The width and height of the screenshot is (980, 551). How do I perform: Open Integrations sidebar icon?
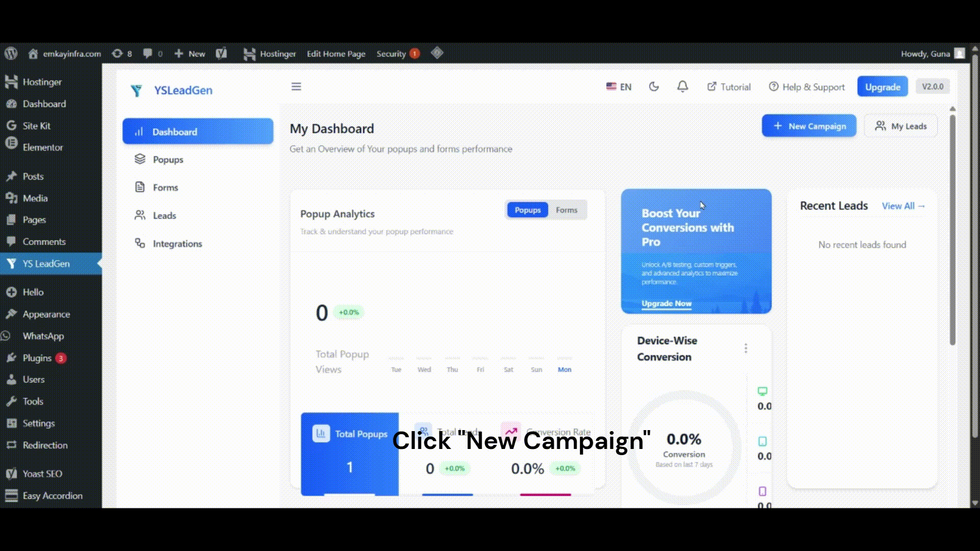click(140, 243)
